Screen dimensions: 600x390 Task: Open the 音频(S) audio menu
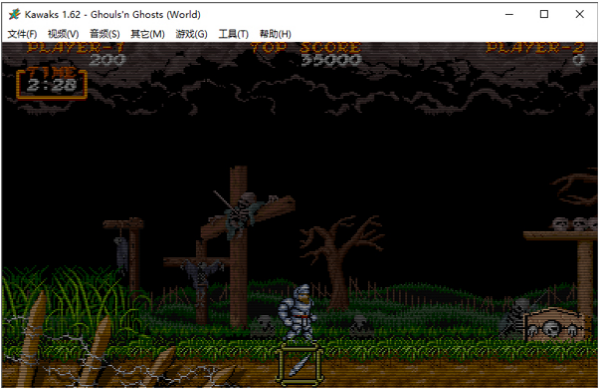[104, 34]
